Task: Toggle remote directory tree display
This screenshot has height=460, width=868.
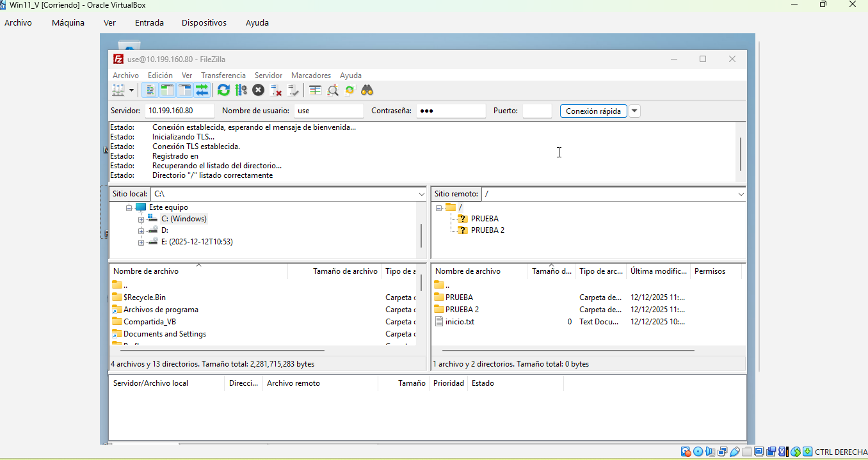Action: [x=185, y=90]
